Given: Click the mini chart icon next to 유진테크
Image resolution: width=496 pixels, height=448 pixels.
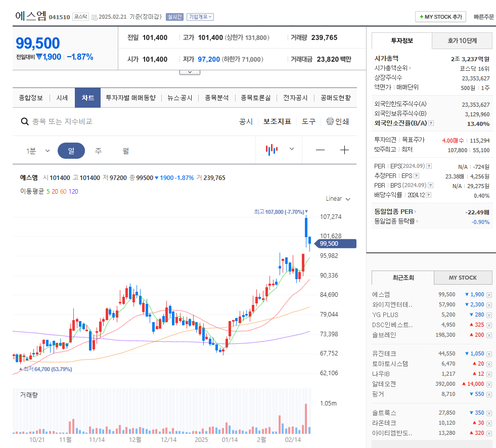Looking at the screenshot, I should coord(490,353).
